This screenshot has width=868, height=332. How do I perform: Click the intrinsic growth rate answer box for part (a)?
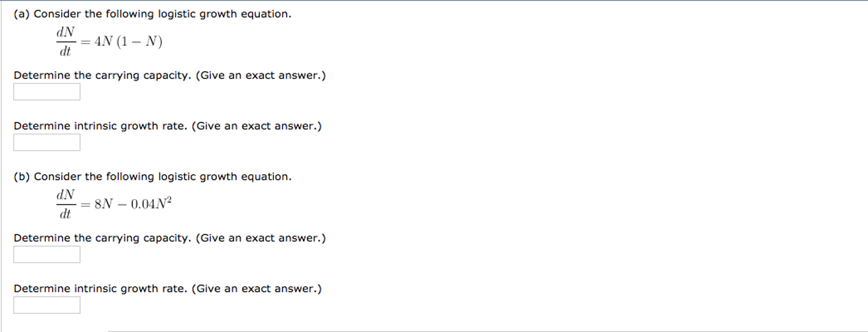pos(47,142)
